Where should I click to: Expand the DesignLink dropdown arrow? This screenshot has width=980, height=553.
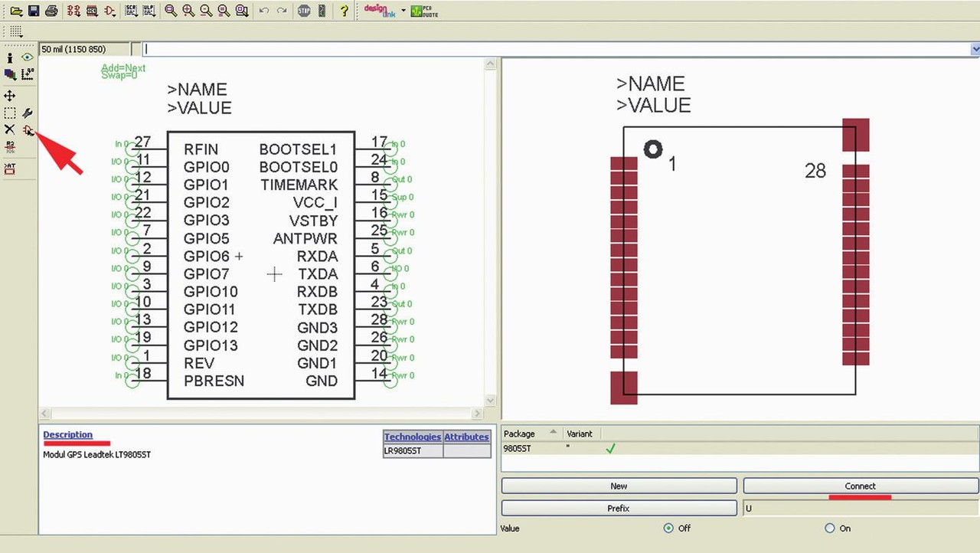click(403, 11)
